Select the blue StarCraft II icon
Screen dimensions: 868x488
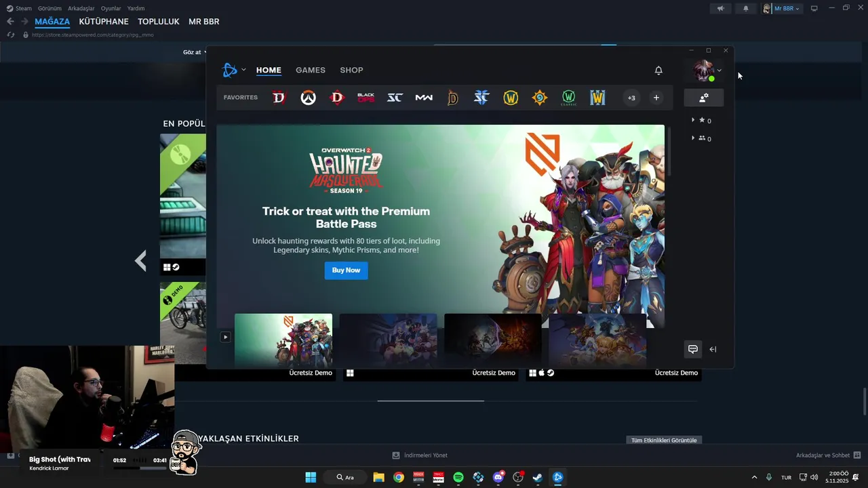481,98
